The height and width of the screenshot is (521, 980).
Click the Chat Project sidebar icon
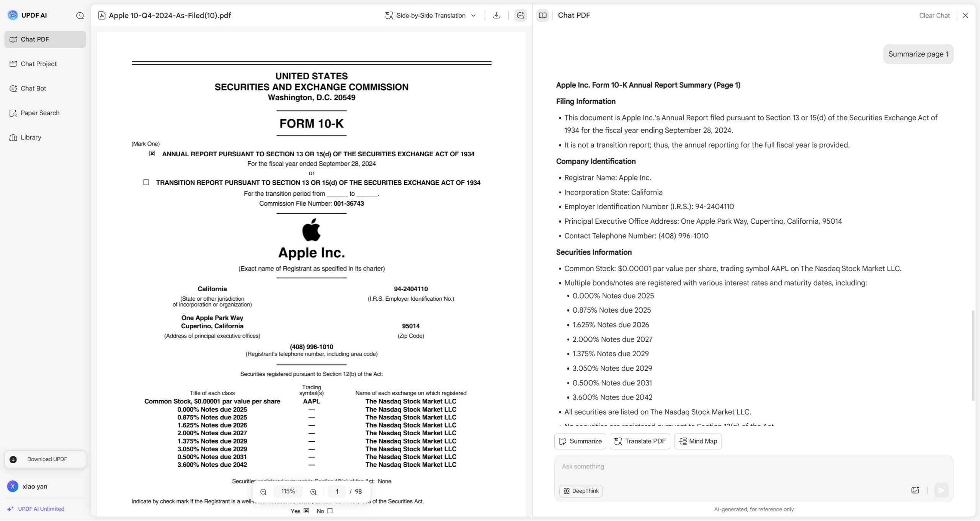coord(13,64)
